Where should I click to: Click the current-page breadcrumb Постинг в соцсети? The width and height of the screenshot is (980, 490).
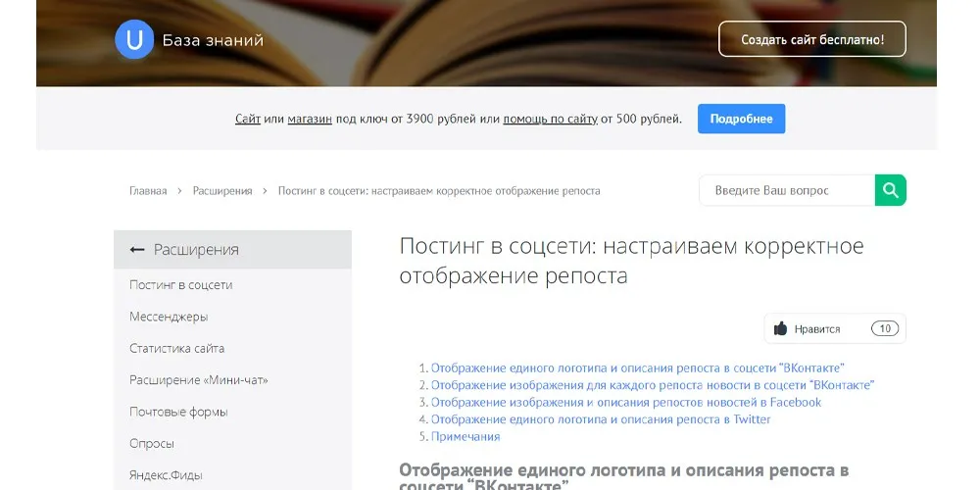(439, 191)
